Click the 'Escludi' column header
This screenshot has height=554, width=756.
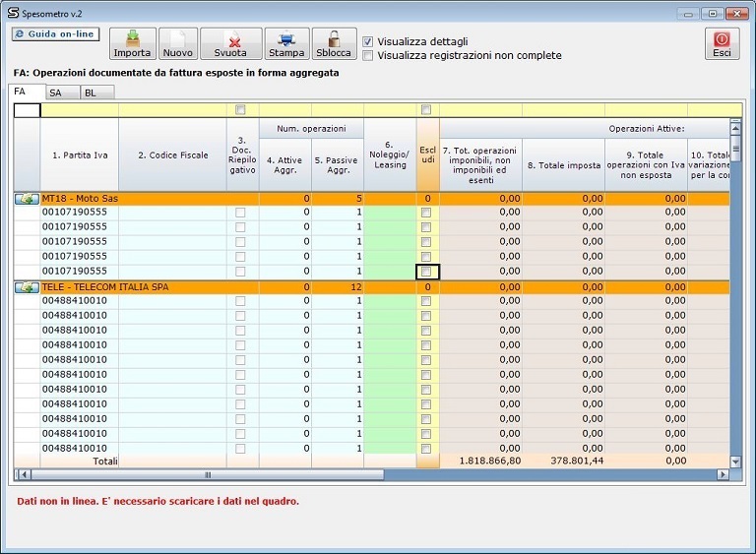point(428,155)
